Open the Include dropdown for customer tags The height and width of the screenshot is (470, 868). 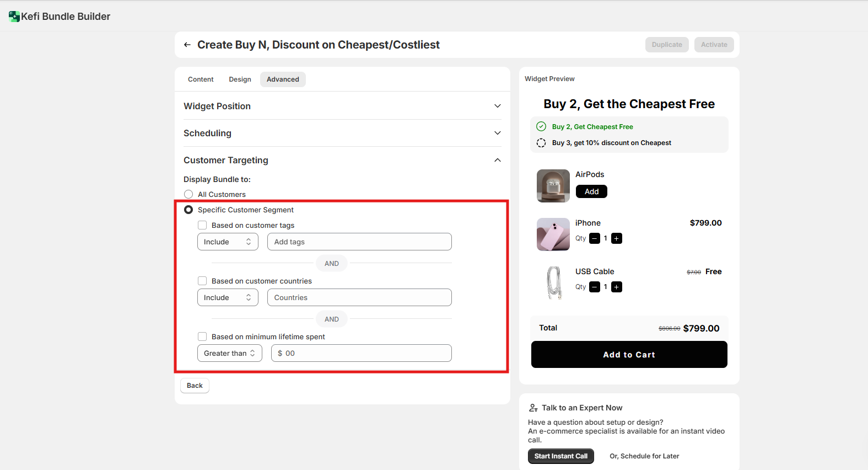point(228,242)
